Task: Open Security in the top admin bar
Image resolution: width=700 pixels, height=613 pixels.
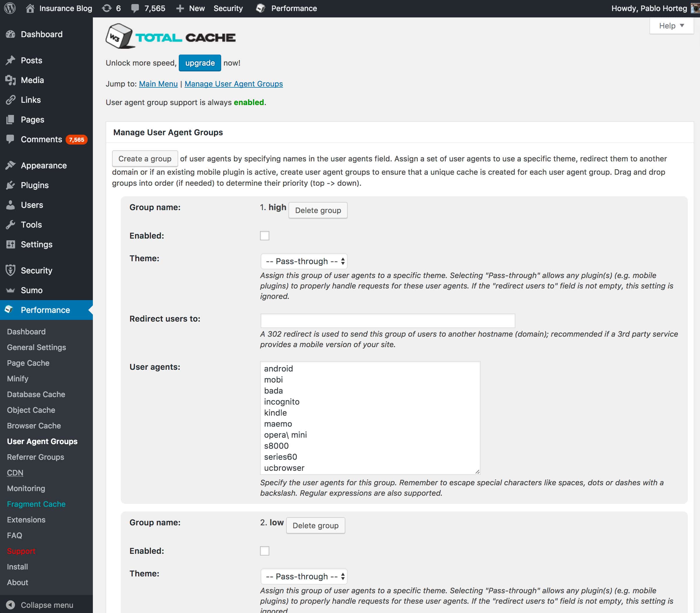Action: (228, 8)
